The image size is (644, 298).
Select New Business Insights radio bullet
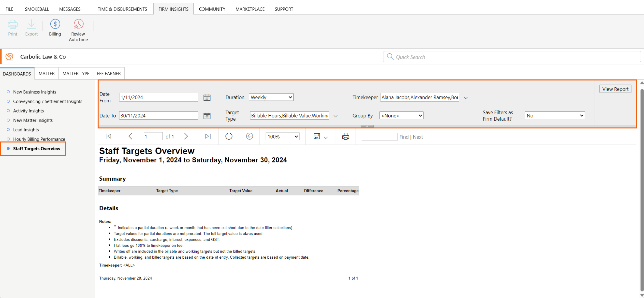coord(8,92)
